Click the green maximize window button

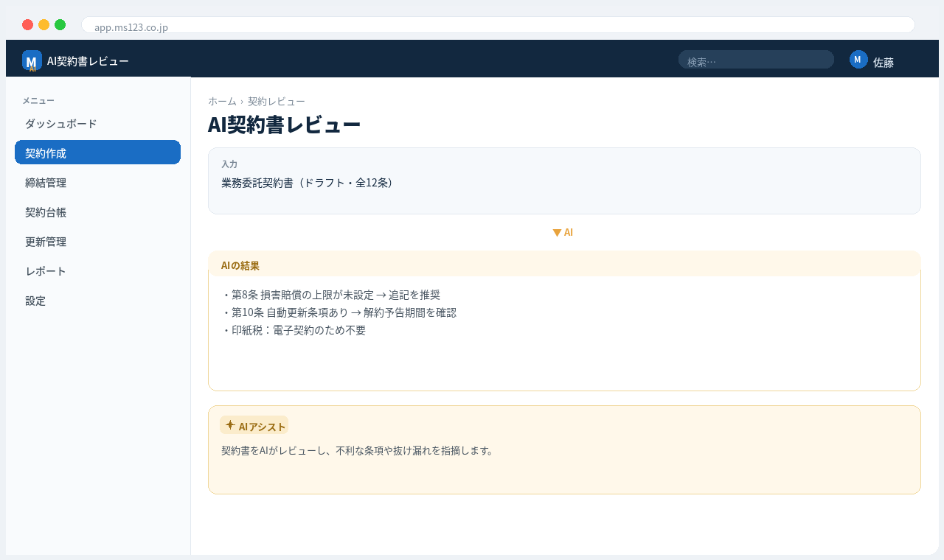(x=60, y=25)
